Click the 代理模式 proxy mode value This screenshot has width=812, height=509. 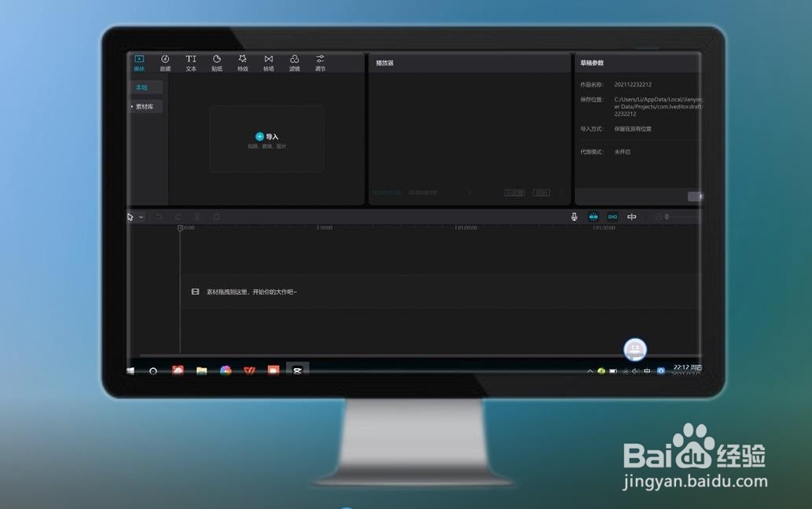(622, 152)
